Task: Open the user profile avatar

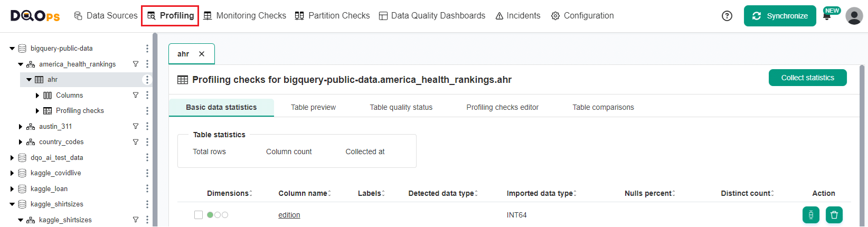Action: pos(854,16)
